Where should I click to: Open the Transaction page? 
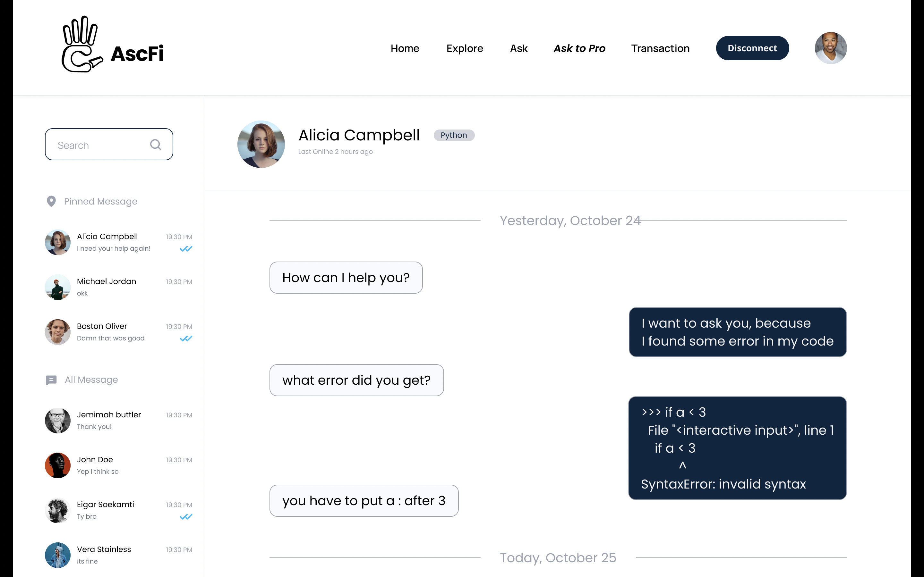coord(660,48)
